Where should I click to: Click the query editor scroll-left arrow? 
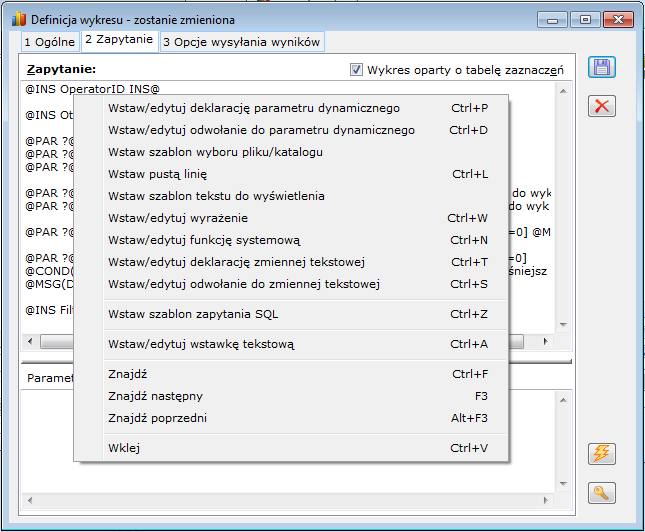(30, 342)
